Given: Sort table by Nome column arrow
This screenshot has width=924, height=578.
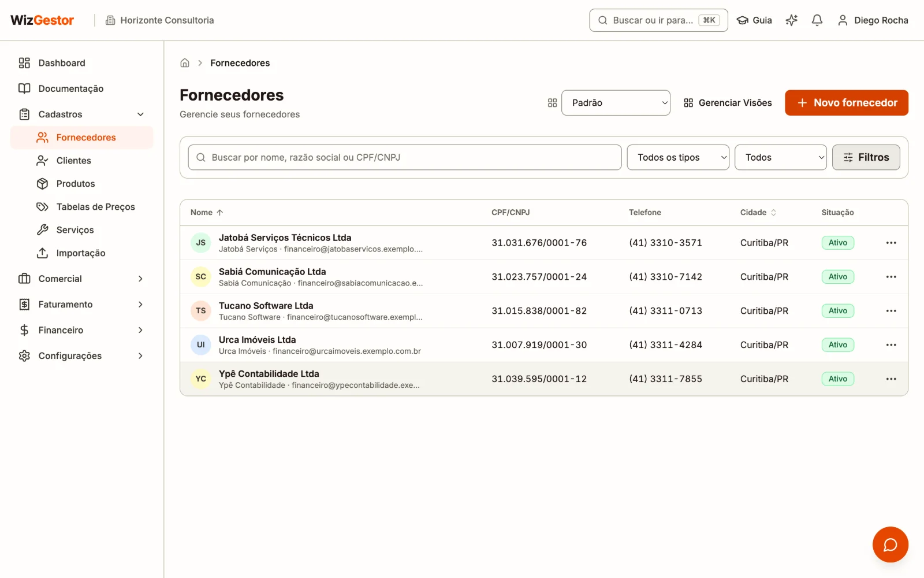Looking at the screenshot, I should (219, 213).
